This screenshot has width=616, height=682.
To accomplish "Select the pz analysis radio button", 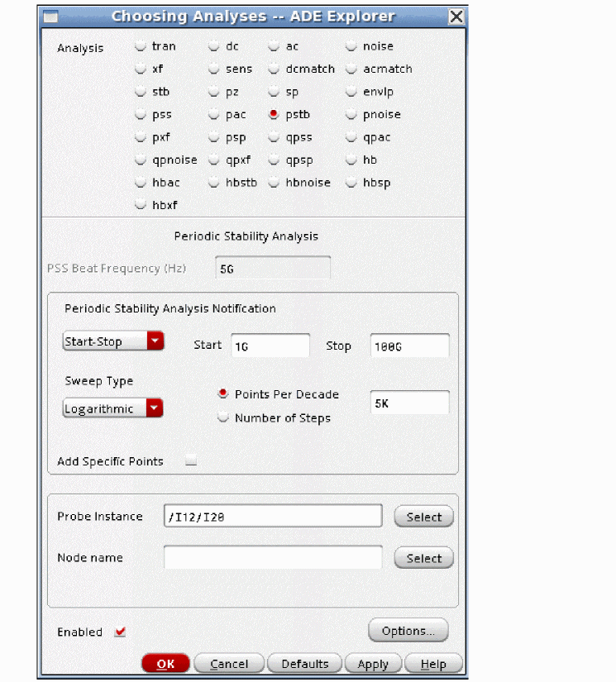I will coord(213,91).
